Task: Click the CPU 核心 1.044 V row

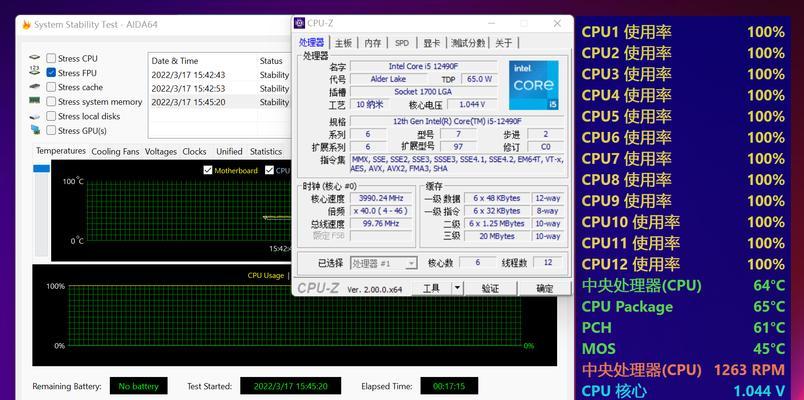Action: tap(683, 391)
